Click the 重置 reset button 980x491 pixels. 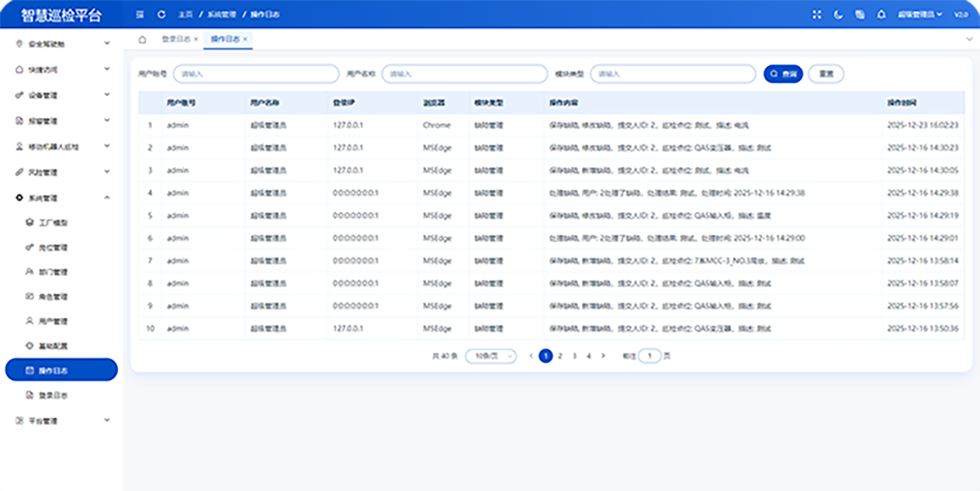point(825,74)
